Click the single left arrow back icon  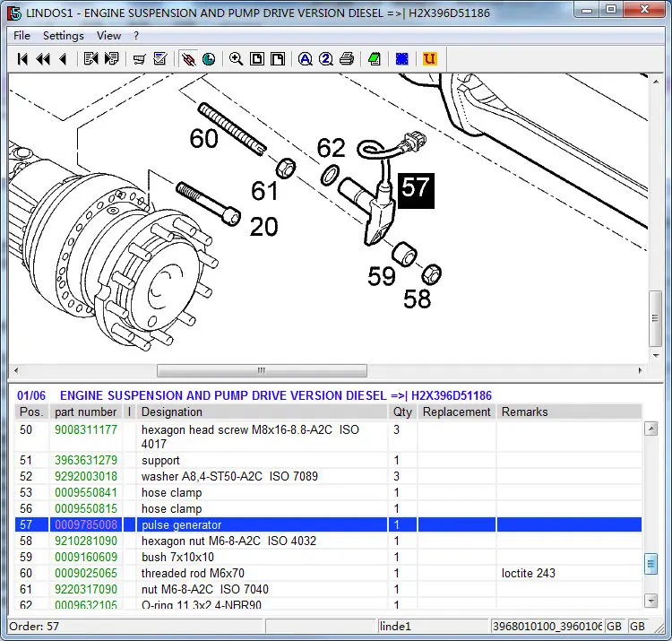(x=64, y=59)
